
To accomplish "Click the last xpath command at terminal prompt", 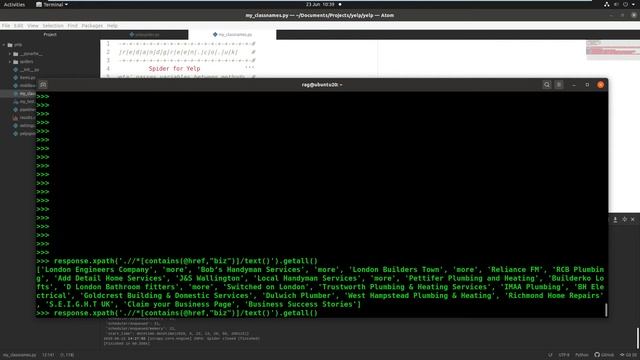I will tap(186, 313).
